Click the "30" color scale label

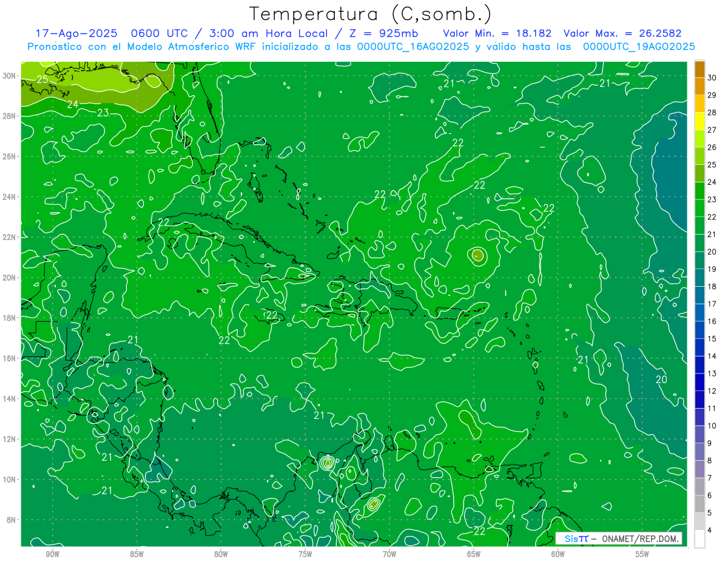pos(712,78)
